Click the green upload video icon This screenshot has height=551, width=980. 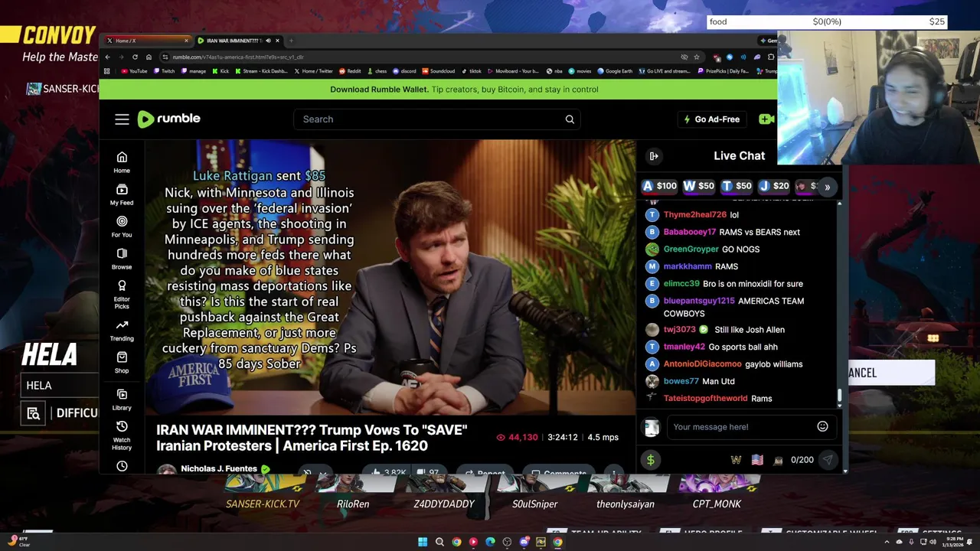click(x=766, y=119)
